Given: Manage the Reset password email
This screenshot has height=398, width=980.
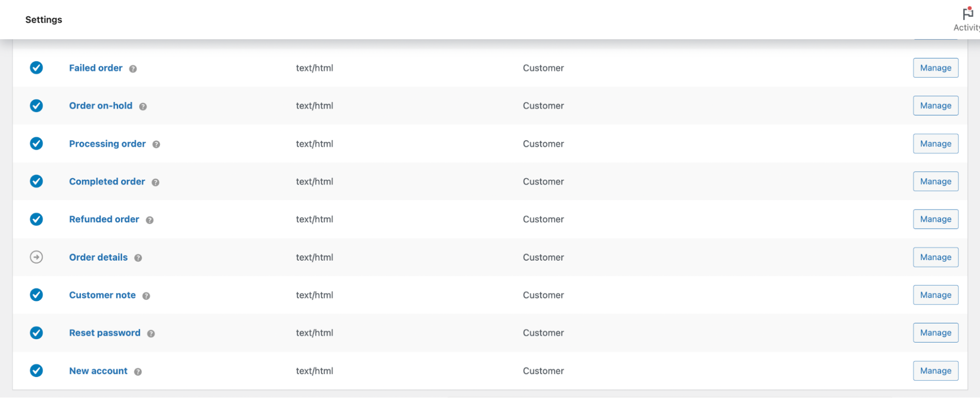Looking at the screenshot, I should (x=935, y=333).
